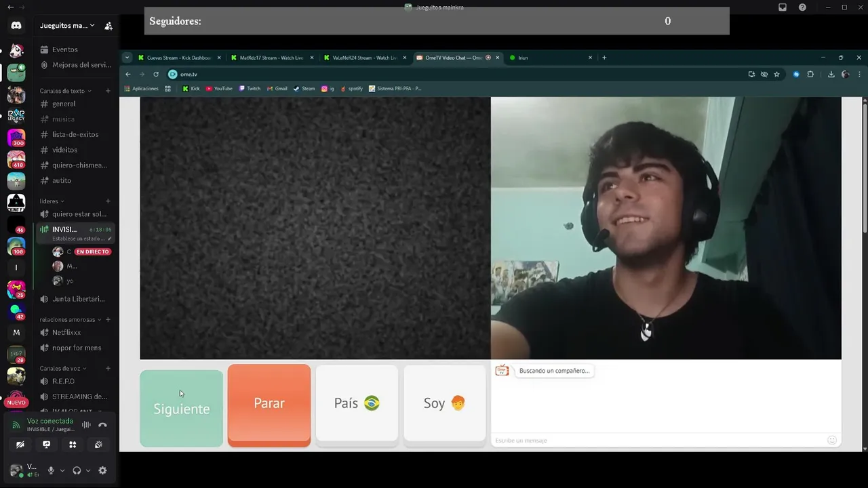Open headphone output options arrow
The width and height of the screenshot is (868, 488).
click(88, 470)
